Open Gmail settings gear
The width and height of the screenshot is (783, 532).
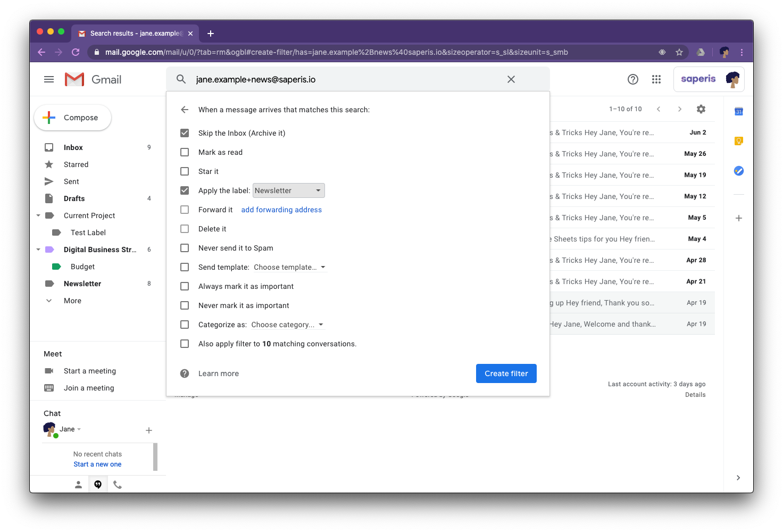click(701, 109)
